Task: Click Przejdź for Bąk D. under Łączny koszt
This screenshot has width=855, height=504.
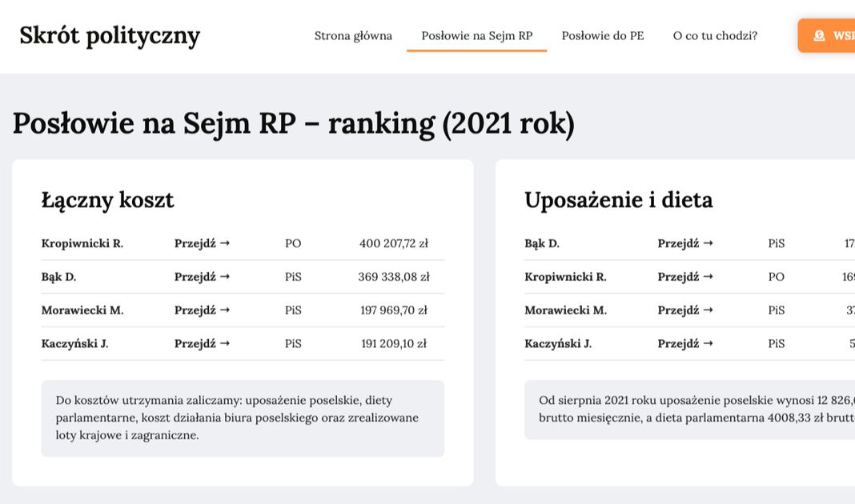Action: pos(202,277)
